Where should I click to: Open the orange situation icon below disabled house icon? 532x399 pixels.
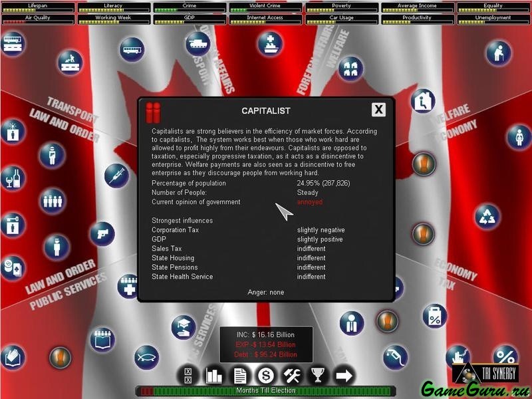[424, 164]
